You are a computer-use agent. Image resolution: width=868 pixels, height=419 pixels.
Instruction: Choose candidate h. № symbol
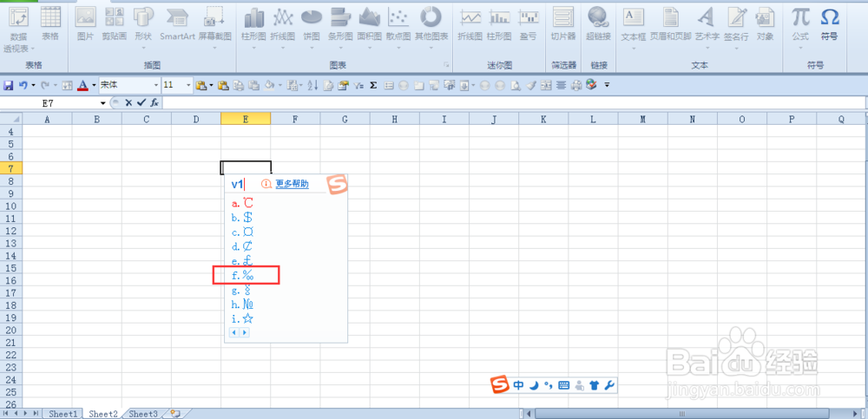coord(242,304)
